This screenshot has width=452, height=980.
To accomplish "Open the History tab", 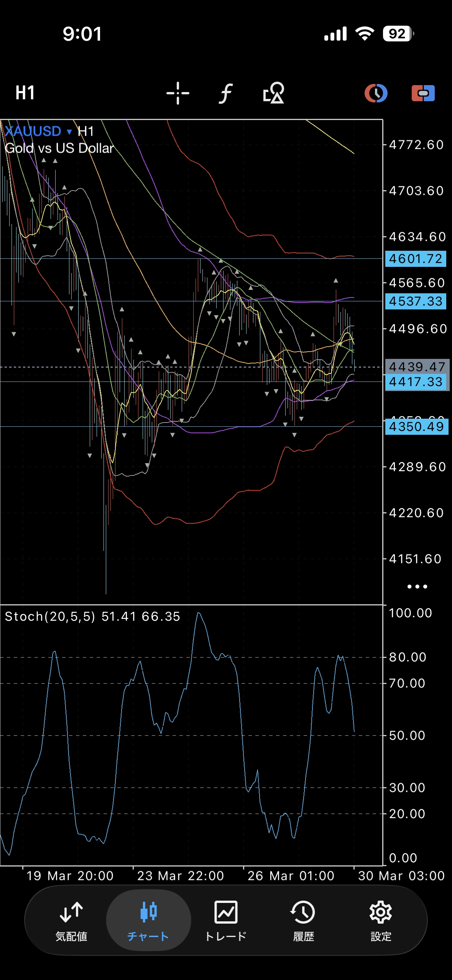I will [x=303, y=920].
